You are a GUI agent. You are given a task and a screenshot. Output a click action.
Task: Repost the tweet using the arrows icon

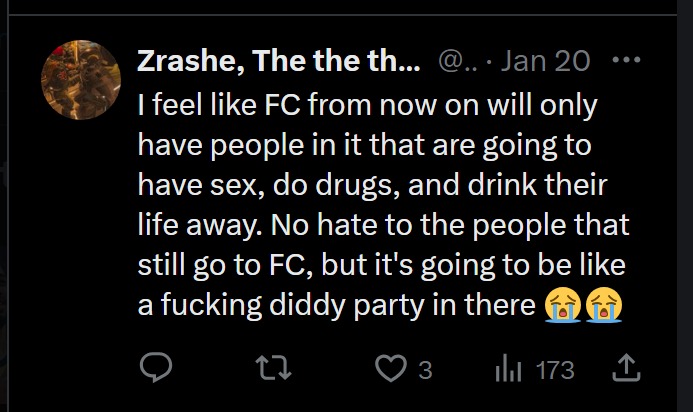pyautogui.click(x=274, y=369)
